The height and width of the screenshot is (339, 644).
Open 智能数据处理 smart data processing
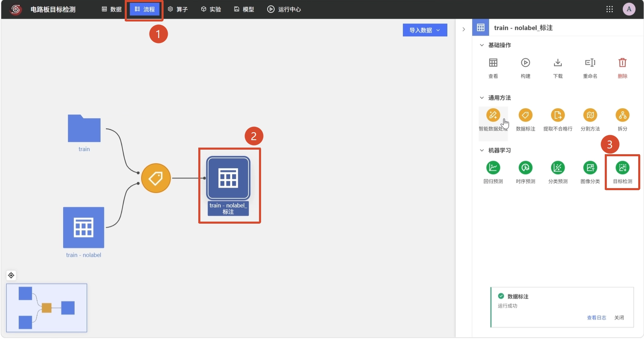click(493, 115)
